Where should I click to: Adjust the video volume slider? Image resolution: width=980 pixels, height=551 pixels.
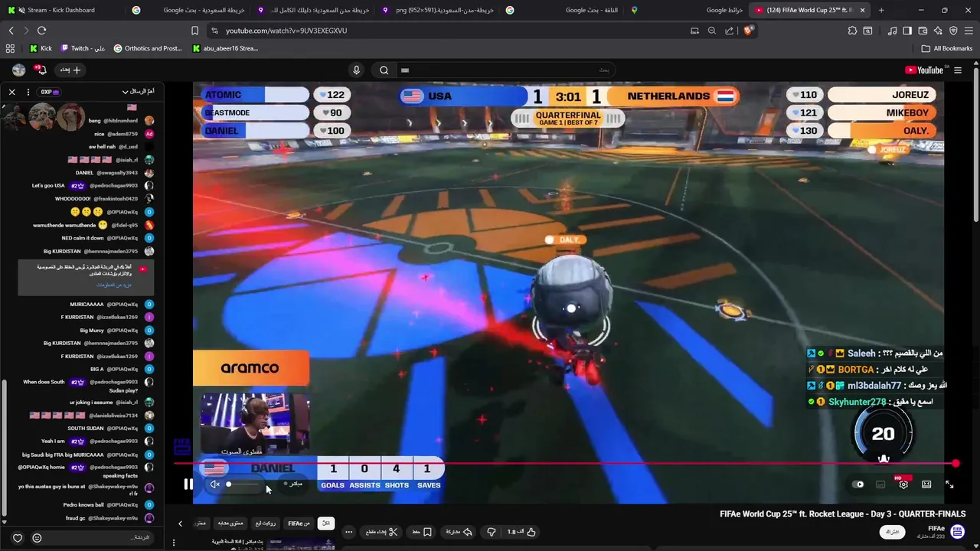click(243, 484)
